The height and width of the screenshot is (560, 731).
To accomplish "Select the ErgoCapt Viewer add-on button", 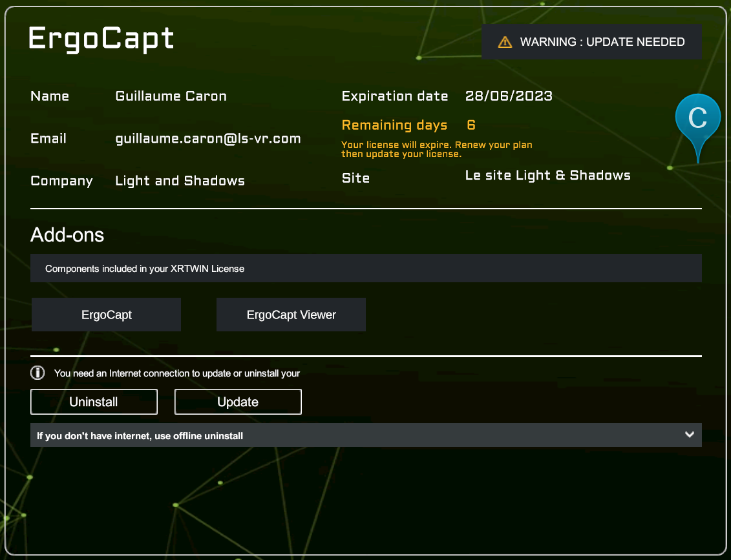I will coord(291,315).
